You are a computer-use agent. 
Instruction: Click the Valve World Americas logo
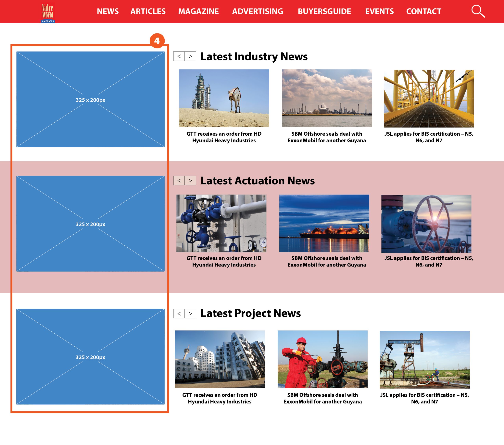click(48, 13)
